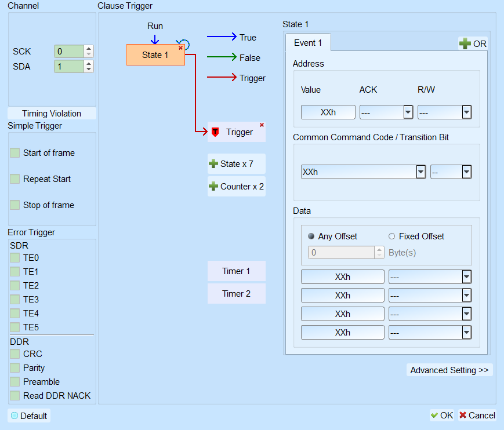Click the first data XXh field

click(343, 277)
